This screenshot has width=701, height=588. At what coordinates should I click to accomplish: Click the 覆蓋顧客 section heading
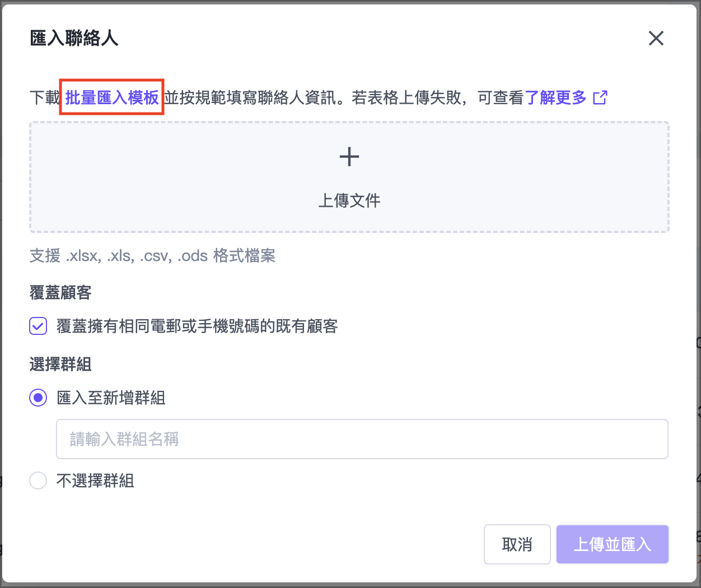60,292
